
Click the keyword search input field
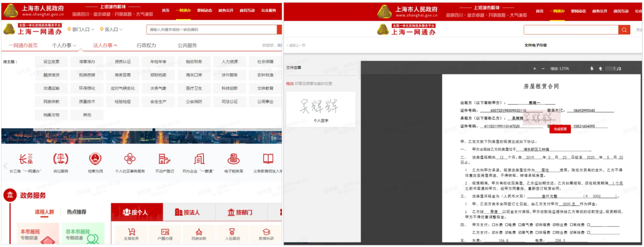[x=211, y=29]
